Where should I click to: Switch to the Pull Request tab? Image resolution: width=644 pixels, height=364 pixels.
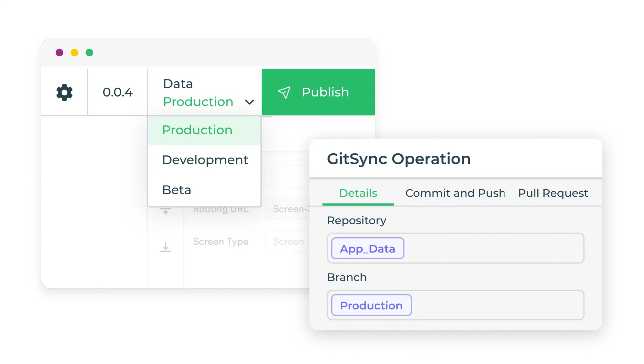click(553, 193)
